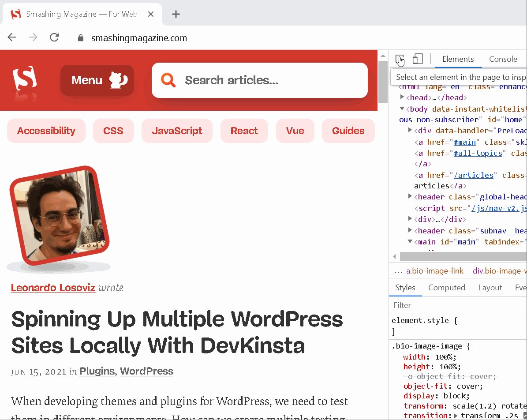
Task: Open the Guides topic
Action: point(348,131)
